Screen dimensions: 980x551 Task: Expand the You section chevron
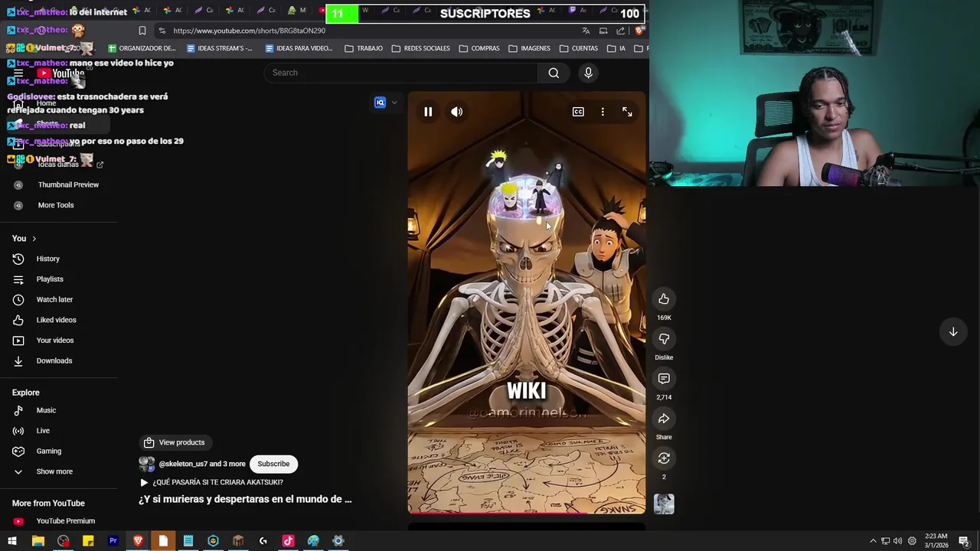pyautogui.click(x=34, y=239)
